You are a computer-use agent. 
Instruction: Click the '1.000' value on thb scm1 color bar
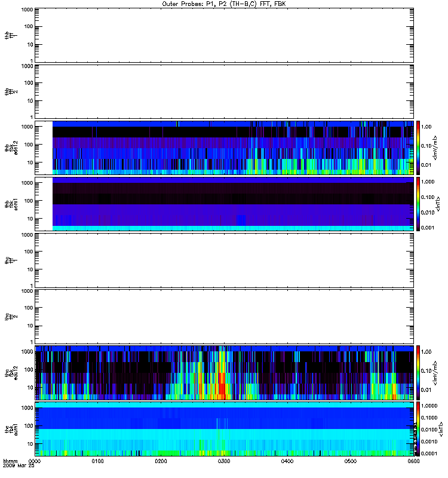click(428, 182)
